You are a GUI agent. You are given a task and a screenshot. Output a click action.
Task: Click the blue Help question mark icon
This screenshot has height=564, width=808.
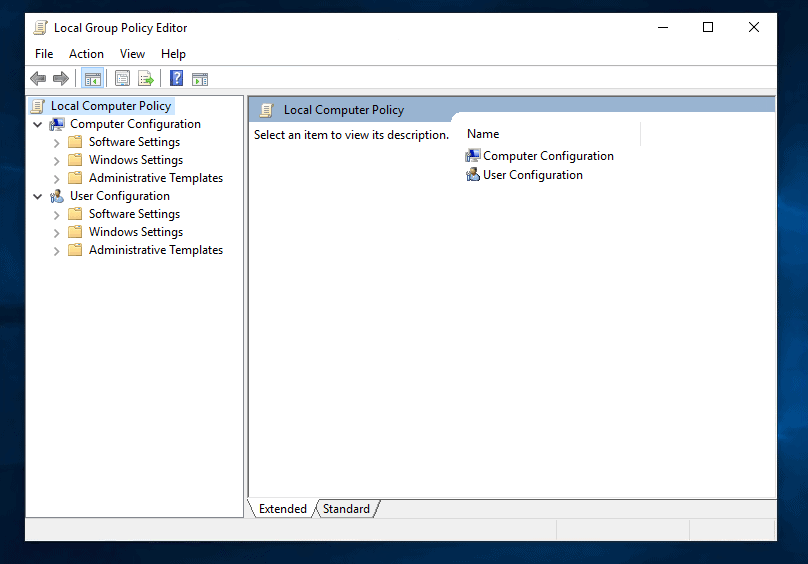click(x=176, y=79)
